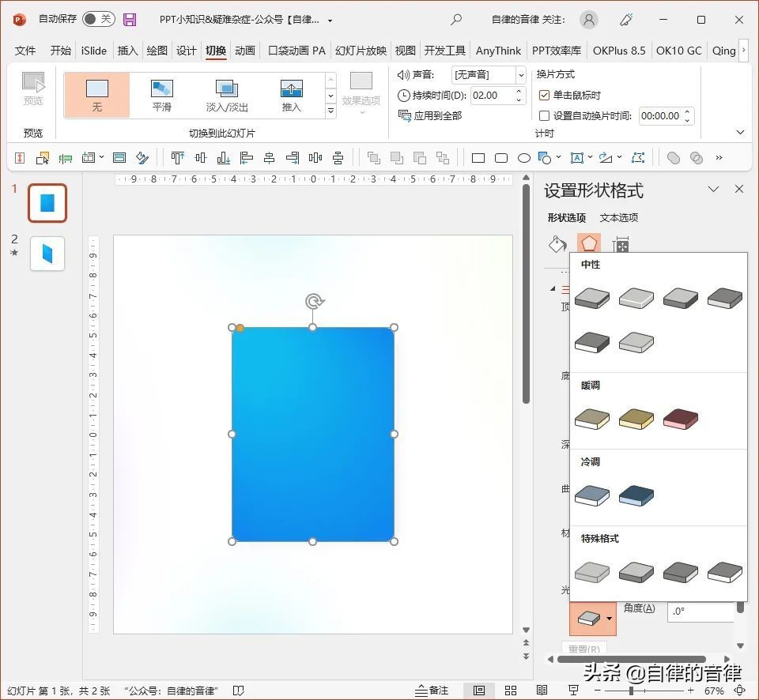
Task: Choose the 平滑 (Morph) transition
Action: [x=161, y=95]
